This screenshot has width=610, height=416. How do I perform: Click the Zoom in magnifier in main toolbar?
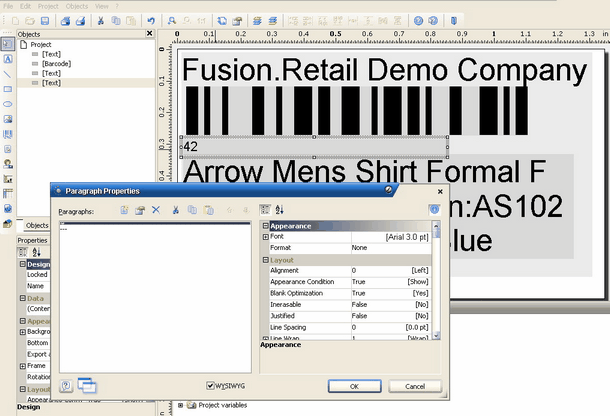pyautogui.click(x=172, y=21)
